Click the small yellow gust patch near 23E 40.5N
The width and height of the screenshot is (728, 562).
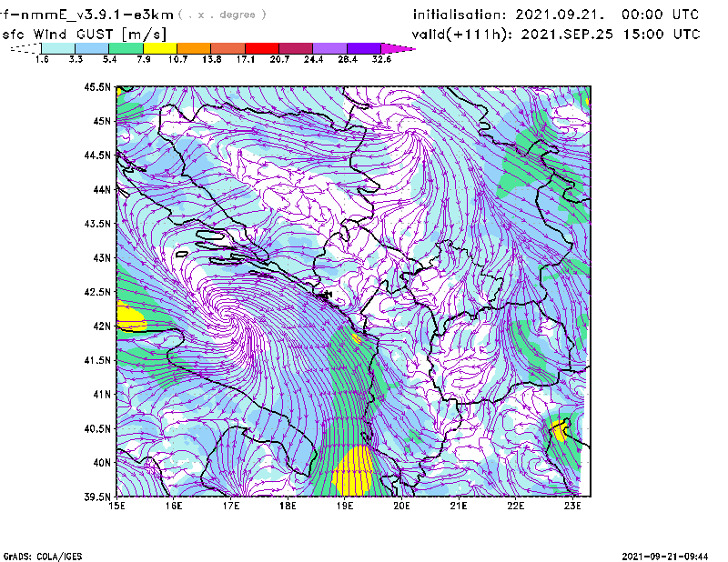(x=560, y=430)
